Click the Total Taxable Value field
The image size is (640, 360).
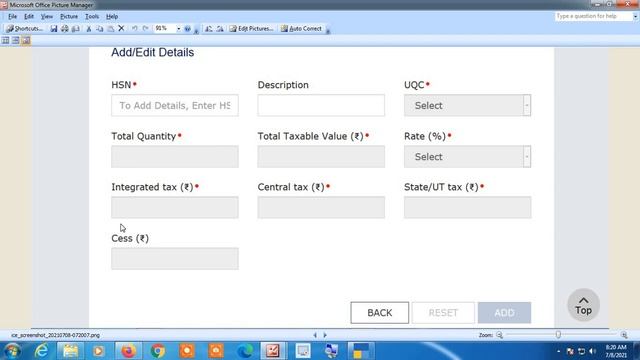pyautogui.click(x=321, y=156)
